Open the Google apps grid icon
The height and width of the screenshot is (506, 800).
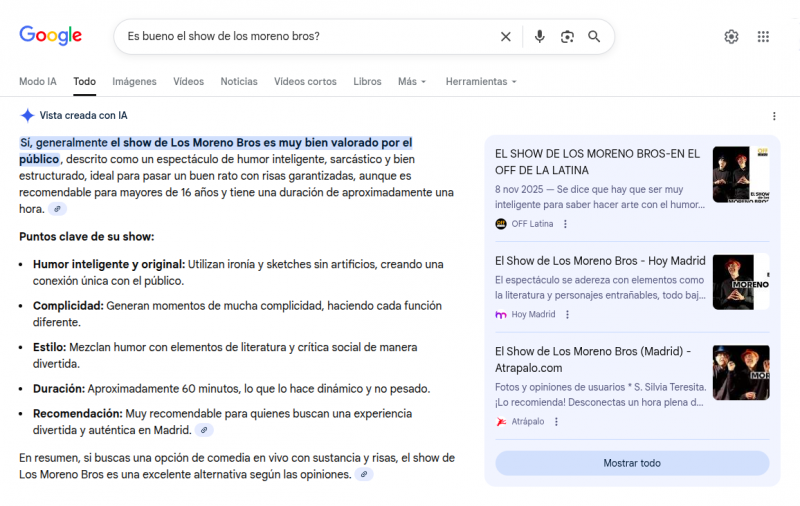pos(763,37)
